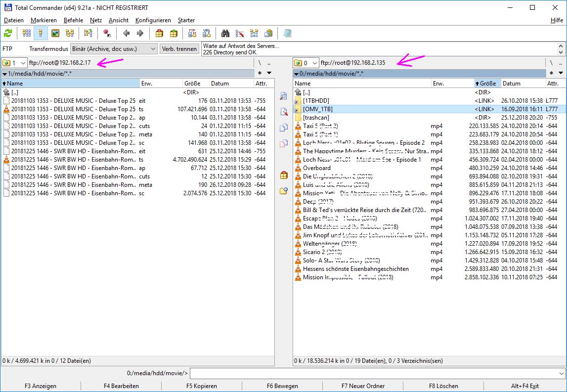567x392 pixels.
Task: Click the F7 Neuer Ordner button
Action: (x=363, y=386)
